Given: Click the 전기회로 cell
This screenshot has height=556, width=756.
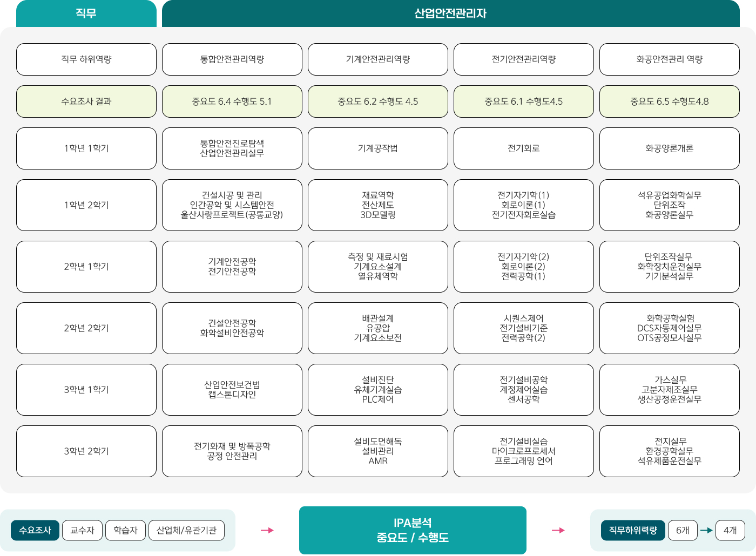Looking at the screenshot, I should tap(524, 148).
